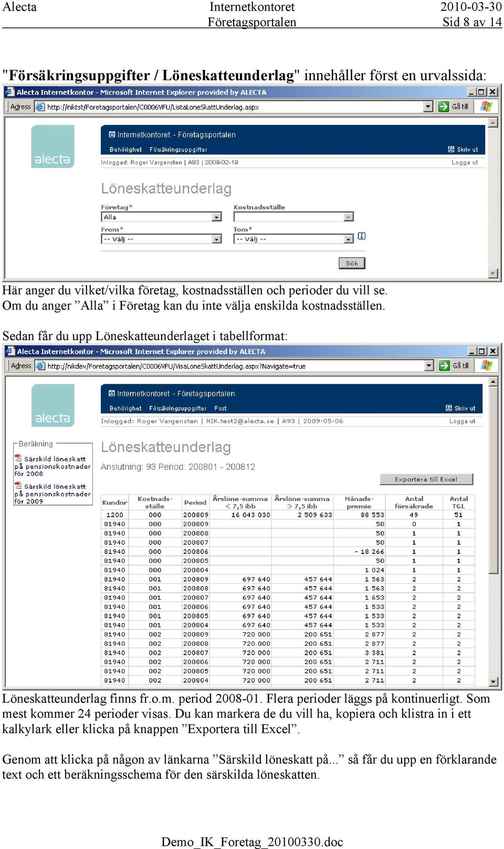Viewport: 504px width, 849px height.
Task: Open Behörighet menu in the lower window
Action: [125, 408]
